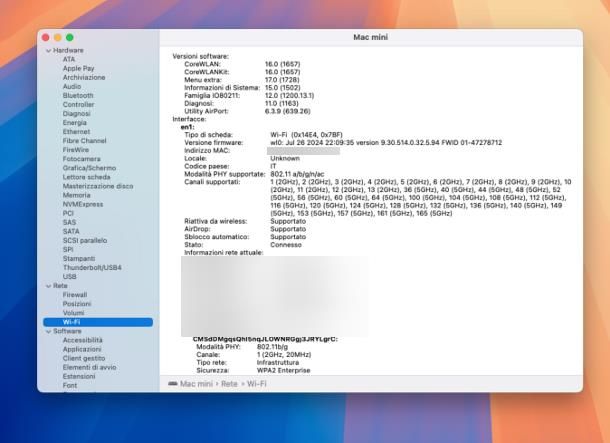
Task: Maximize the window with green button
Action: pyautogui.click(x=70, y=37)
